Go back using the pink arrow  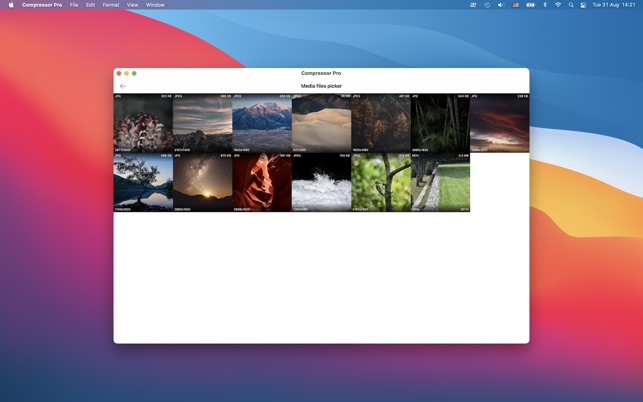123,86
